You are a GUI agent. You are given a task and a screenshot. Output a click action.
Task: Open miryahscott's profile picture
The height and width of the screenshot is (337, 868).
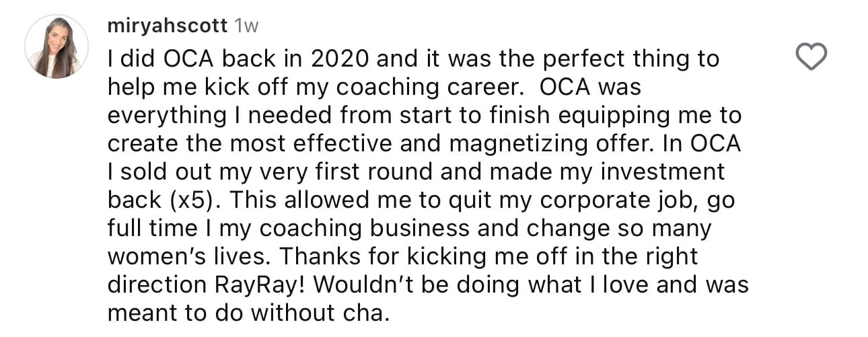(57, 46)
